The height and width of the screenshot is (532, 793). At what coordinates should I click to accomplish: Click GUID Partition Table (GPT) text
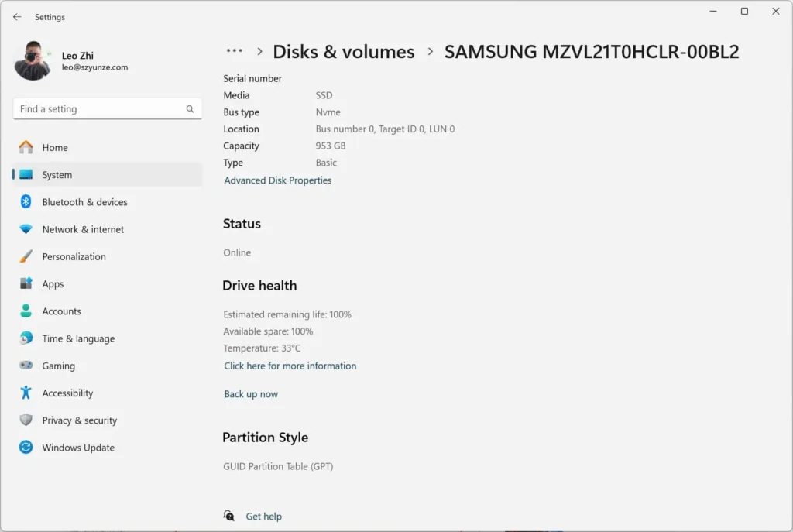278,466
